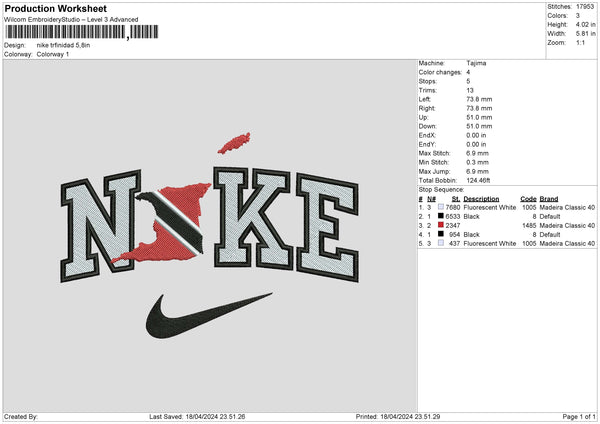The height and width of the screenshot is (424, 600).
Task: Click the 'Up:' label
Action: pyautogui.click(x=423, y=117)
